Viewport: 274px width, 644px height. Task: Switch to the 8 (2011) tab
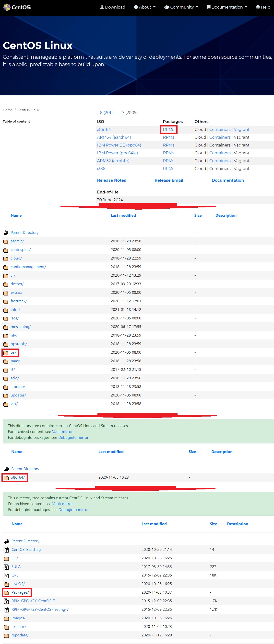(x=107, y=113)
